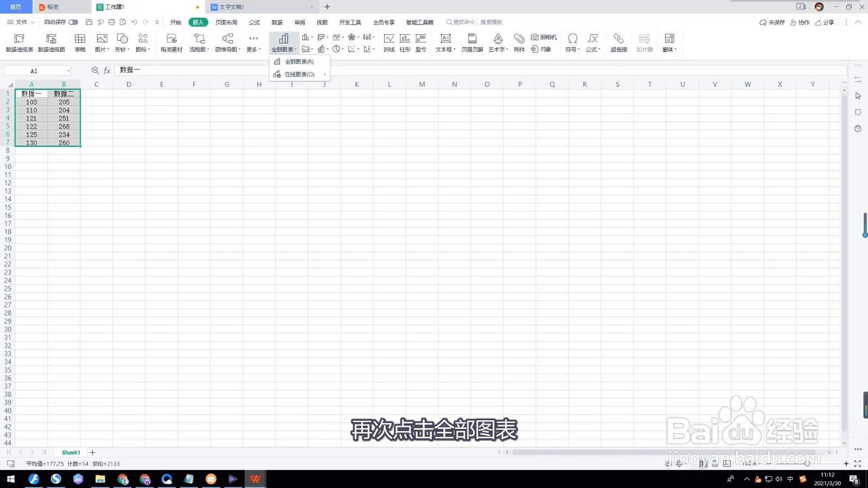Open the 全部图表 ribbon button
Screen dimensions: 868x488
[284, 42]
